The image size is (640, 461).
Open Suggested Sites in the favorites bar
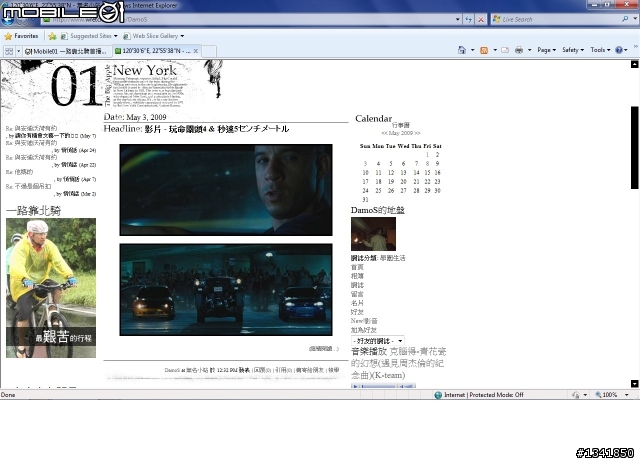click(x=89, y=36)
